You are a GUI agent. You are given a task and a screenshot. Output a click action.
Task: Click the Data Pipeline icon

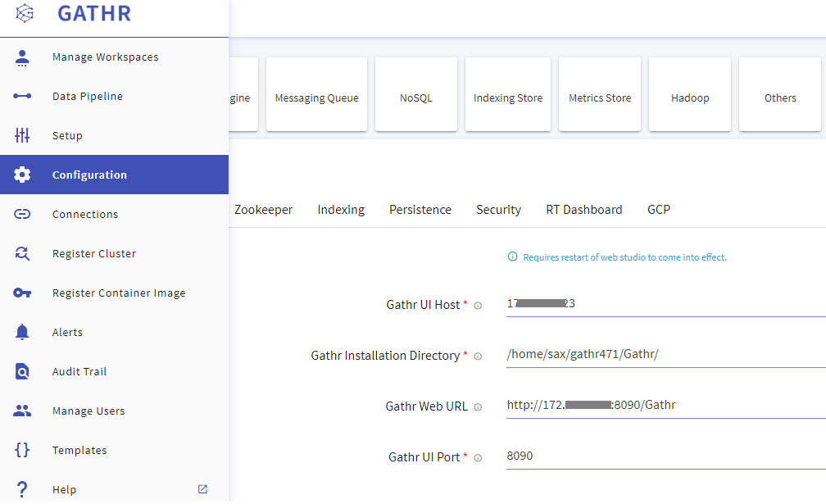[22, 96]
